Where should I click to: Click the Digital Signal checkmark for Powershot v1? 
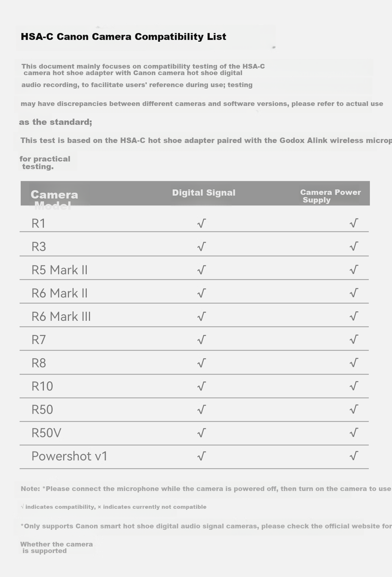click(x=201, y=456)
